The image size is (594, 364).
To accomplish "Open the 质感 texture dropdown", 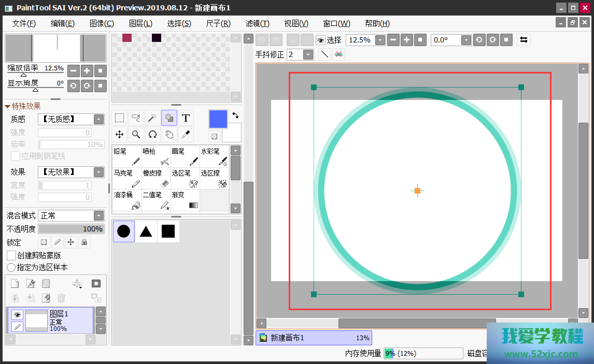I will pos(72,119).
